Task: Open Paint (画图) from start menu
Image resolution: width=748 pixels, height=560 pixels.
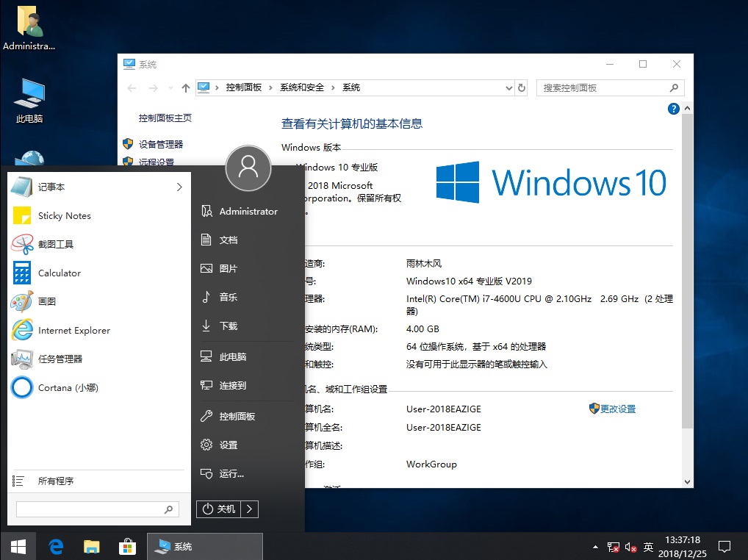Action: 99,301
